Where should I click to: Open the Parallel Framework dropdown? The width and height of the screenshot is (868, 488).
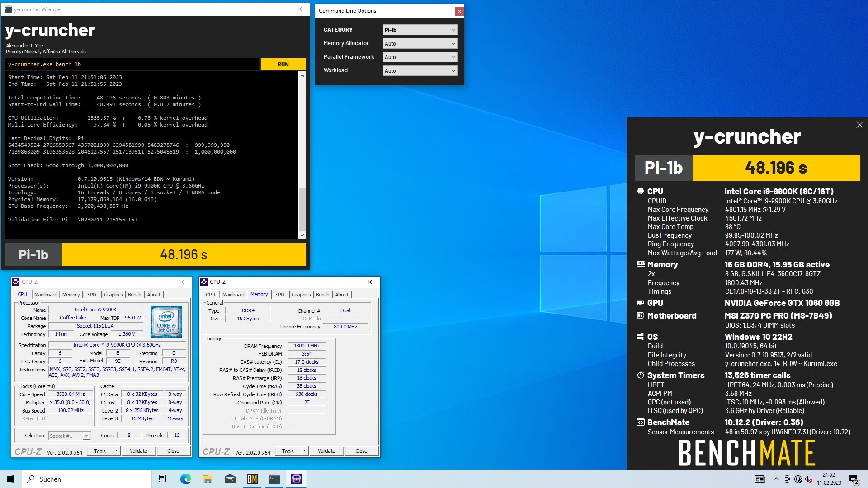pyautogui.click(x=420, y=57)
